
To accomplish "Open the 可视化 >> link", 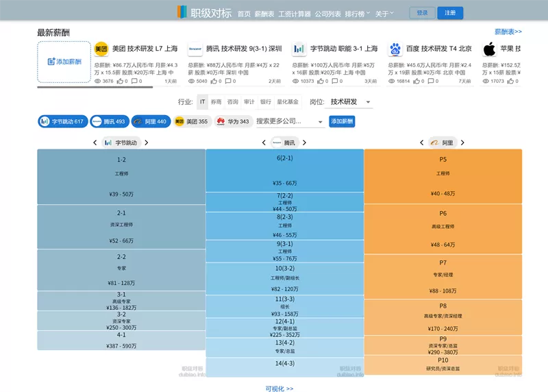I will [279, 389].
